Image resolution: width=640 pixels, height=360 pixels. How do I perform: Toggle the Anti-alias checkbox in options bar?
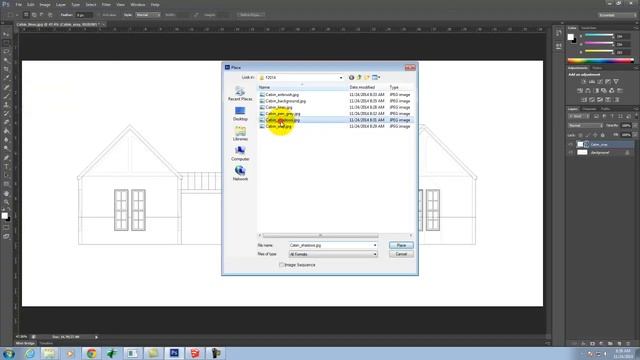coord(99,15)
